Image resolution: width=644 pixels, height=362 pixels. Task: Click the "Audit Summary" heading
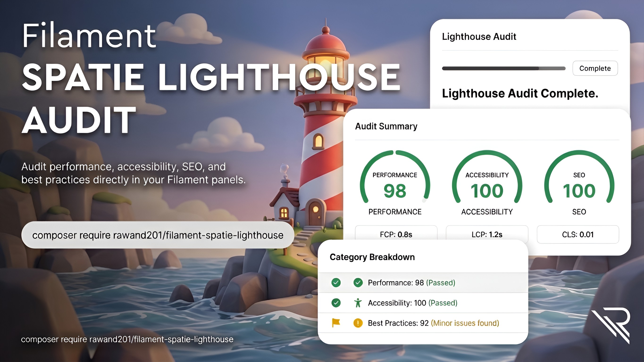click(386, 126)
